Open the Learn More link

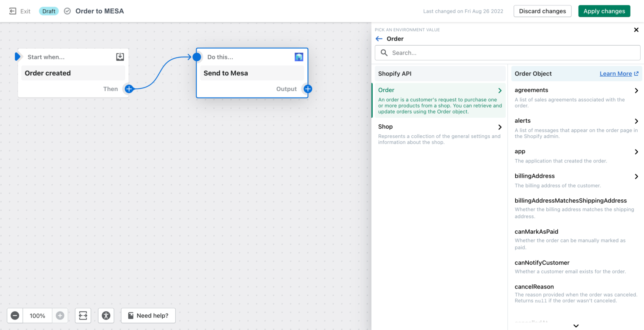619,74
